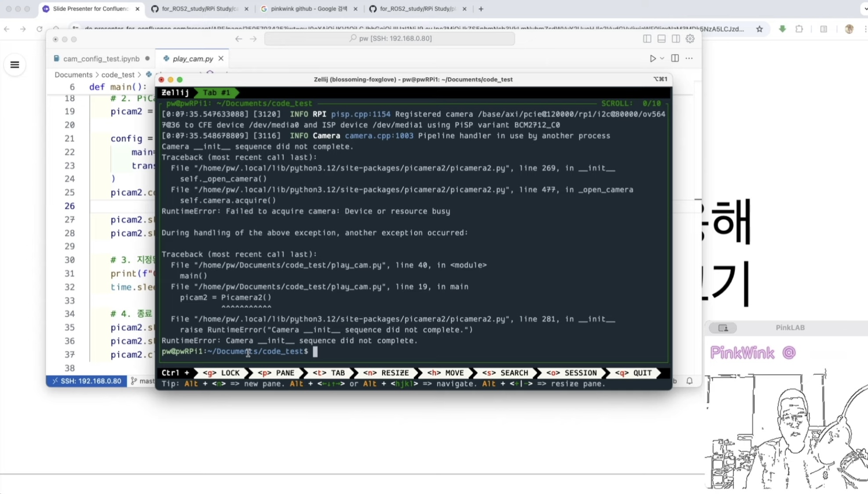868x494 pixels.
Task: Open the hamburger menu in the presenter
Action: (14, 65)
